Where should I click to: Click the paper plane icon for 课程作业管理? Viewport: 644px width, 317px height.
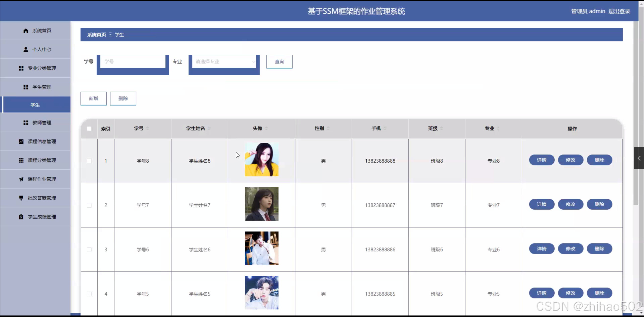pos(21,179)
